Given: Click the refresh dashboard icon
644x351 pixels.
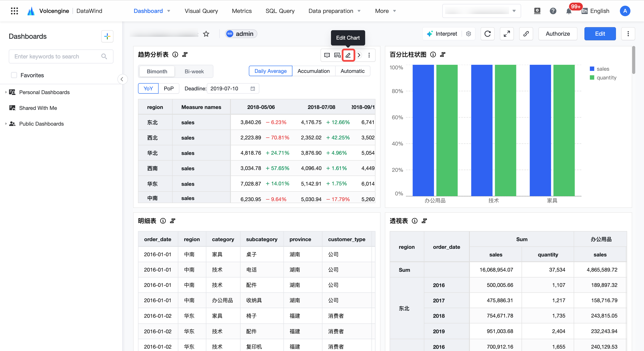Looking at the screenshot, I should (x=487, y=34).
